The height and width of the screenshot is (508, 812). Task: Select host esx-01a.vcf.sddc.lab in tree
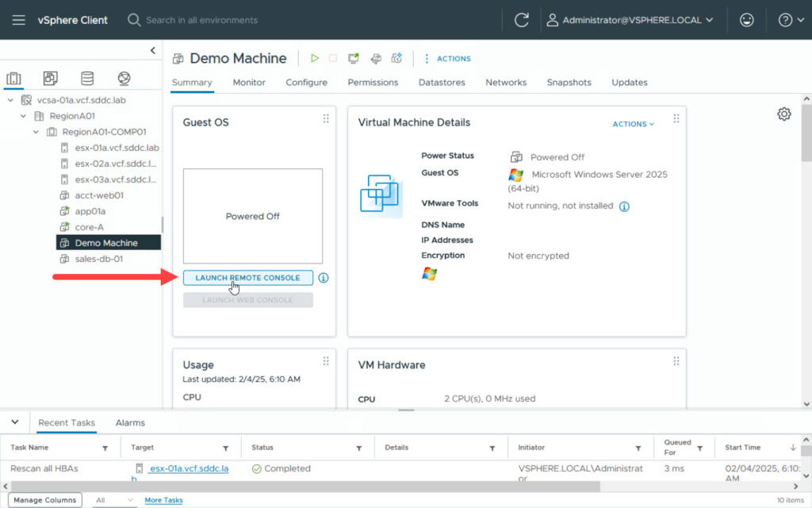[117, 148]
